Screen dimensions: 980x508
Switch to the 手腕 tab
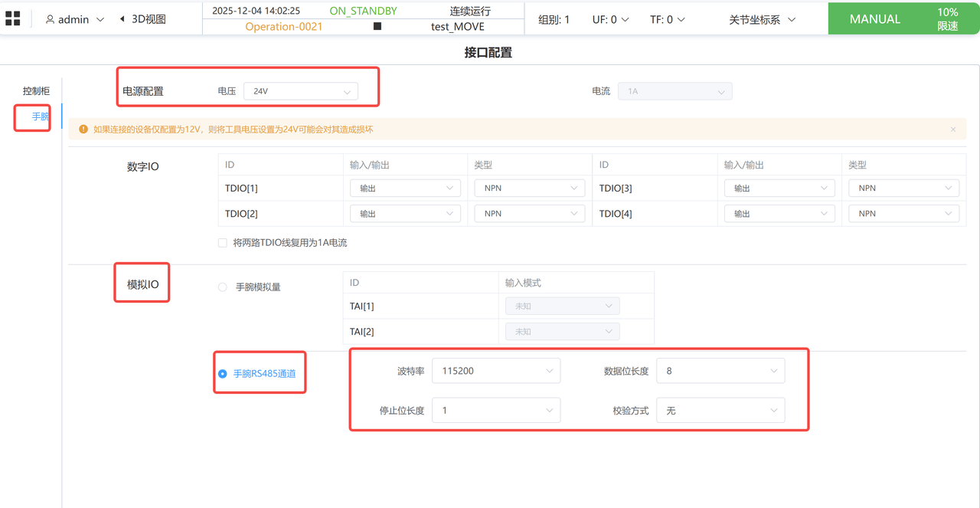(40, 116)
